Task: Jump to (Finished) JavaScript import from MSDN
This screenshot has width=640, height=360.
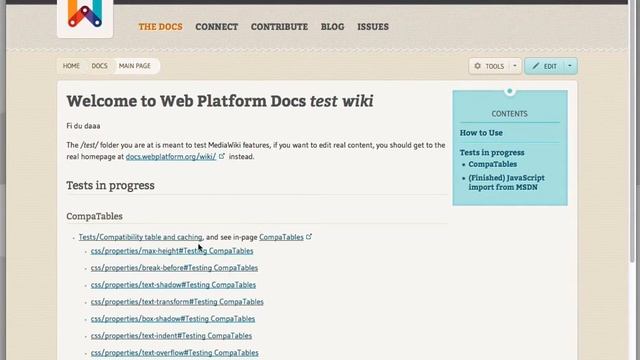Action: point(507,182)
